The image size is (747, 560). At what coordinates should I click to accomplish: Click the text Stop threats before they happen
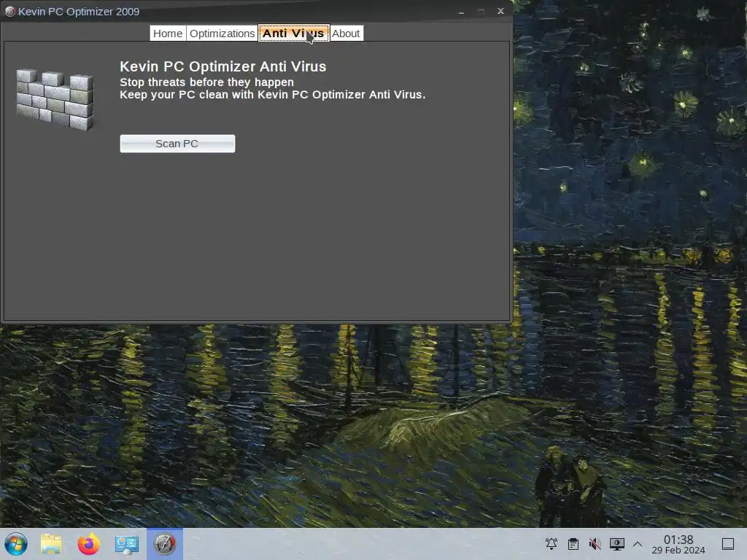coord(206,82)
